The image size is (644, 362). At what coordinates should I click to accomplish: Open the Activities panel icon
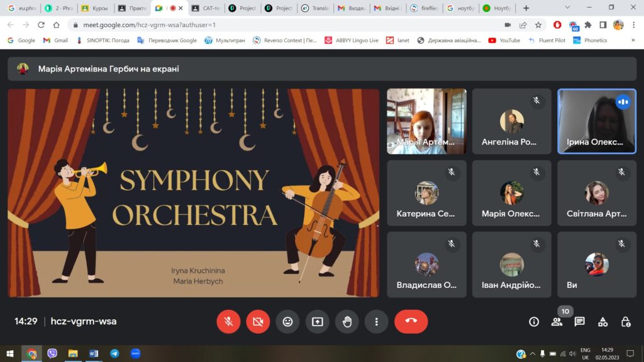602,322
